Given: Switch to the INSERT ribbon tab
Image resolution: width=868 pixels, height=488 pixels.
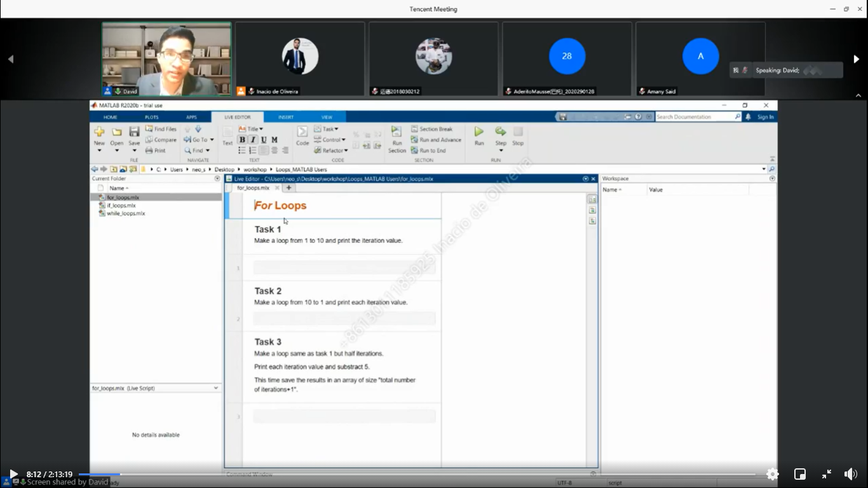Looking at the screenshot, I should tap(286, 118).
